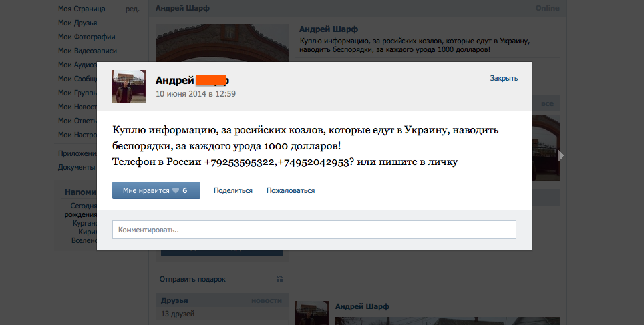Image resolution: width=644 pixels, height=325 pixels.
Task: Open Мои Видеозаписи from the left menu
Action: pos(88,51)
